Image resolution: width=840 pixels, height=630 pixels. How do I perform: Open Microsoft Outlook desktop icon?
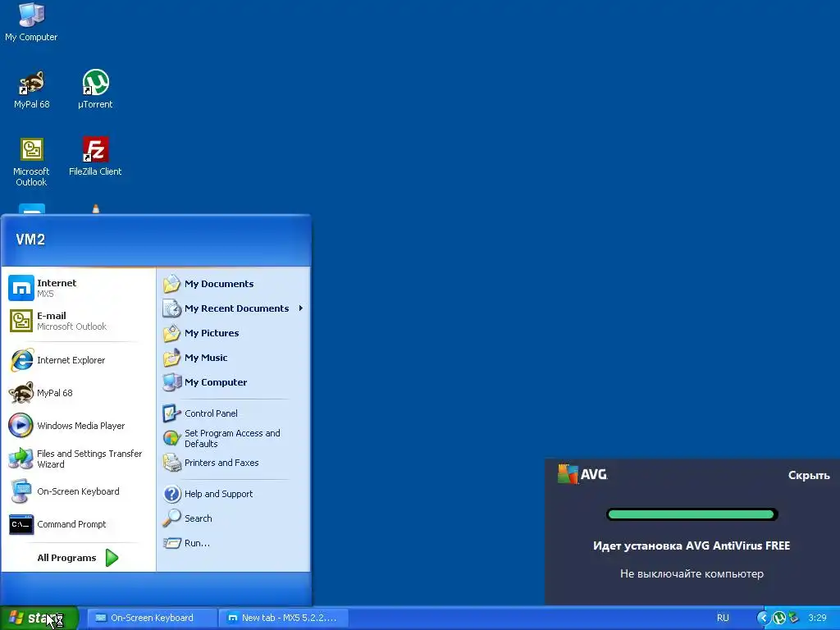[31, 162]
